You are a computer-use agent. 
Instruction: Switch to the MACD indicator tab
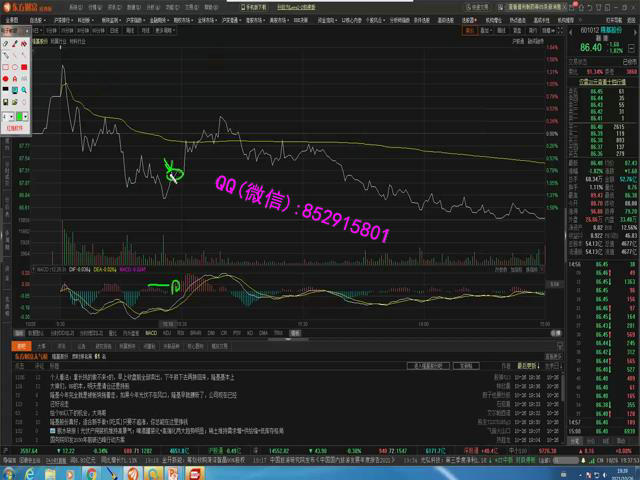(x=151, y=332)
